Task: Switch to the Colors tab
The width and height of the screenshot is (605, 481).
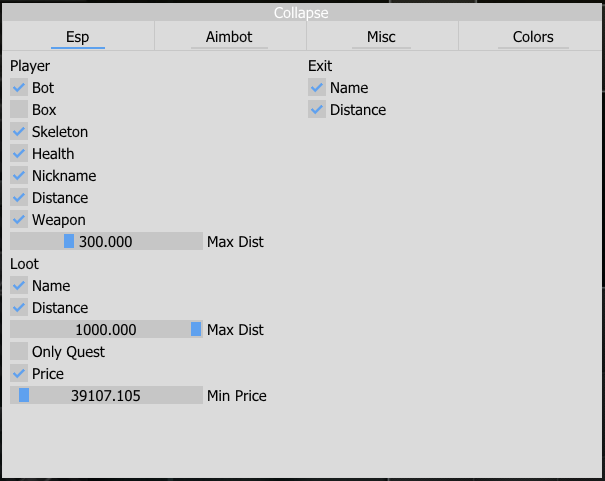Action: 532,37
